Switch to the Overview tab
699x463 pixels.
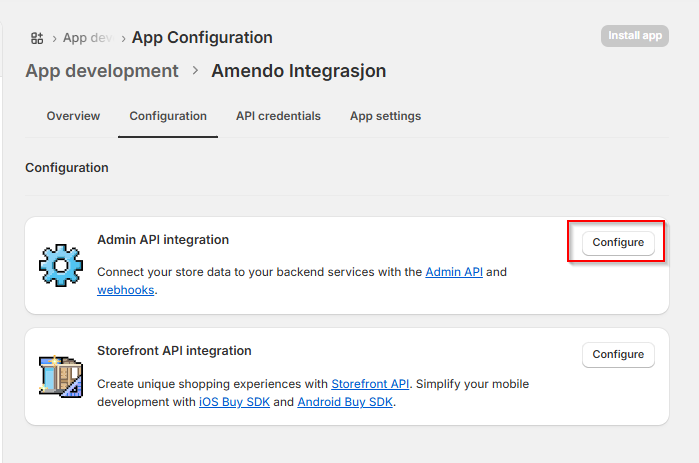[73, 116]
